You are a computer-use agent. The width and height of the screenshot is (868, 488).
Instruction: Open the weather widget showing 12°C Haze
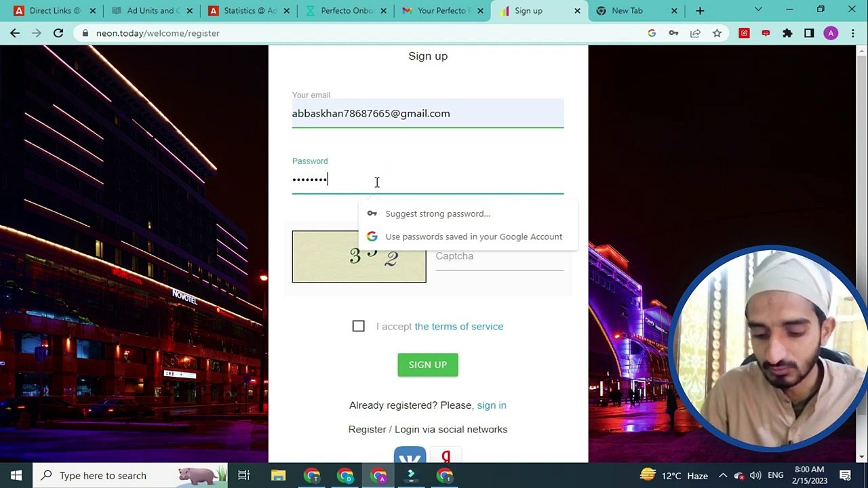click(x=674, y=476)
